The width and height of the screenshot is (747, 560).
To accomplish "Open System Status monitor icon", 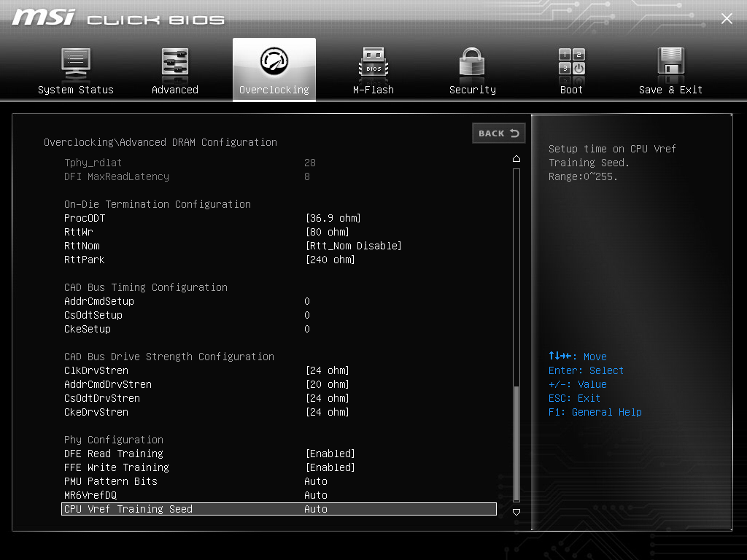I will pyautogui.click(x=76, y=64).
